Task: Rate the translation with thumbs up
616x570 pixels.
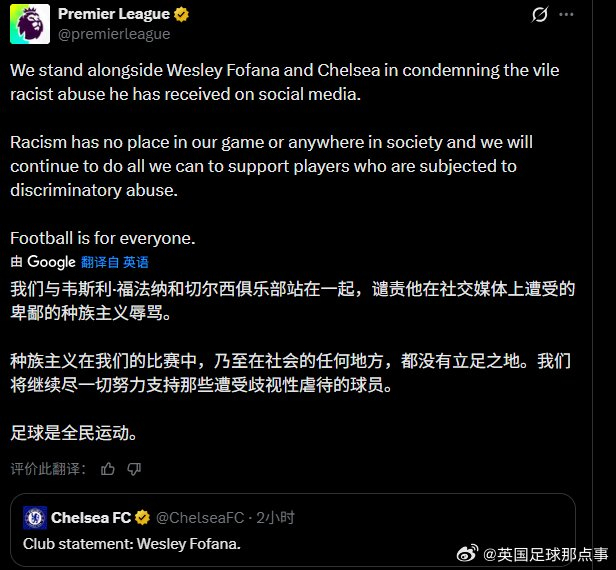Action: pos(108,468)
